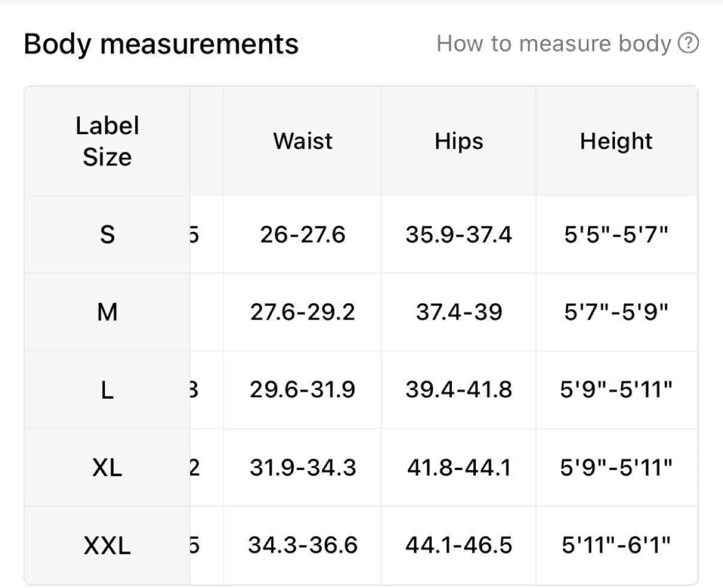Screen dimensions: 723x588
Task: Select the 29.6-31.9 waist value
Action: pos(303,390)
